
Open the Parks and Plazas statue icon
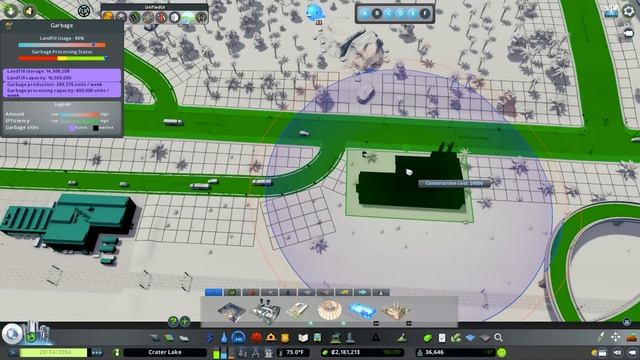336,338
